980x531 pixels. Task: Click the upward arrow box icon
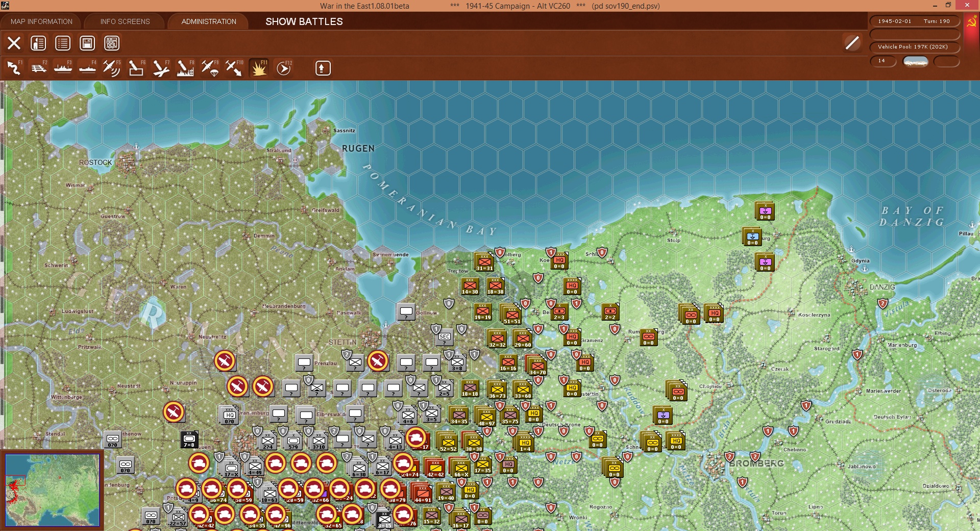click(x=323, y=68)
